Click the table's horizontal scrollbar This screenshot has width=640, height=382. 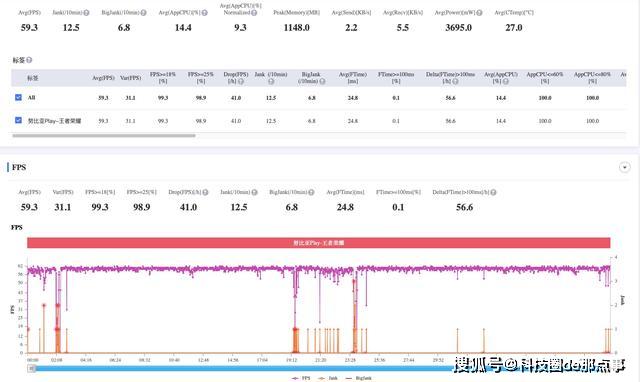[104, 135]
